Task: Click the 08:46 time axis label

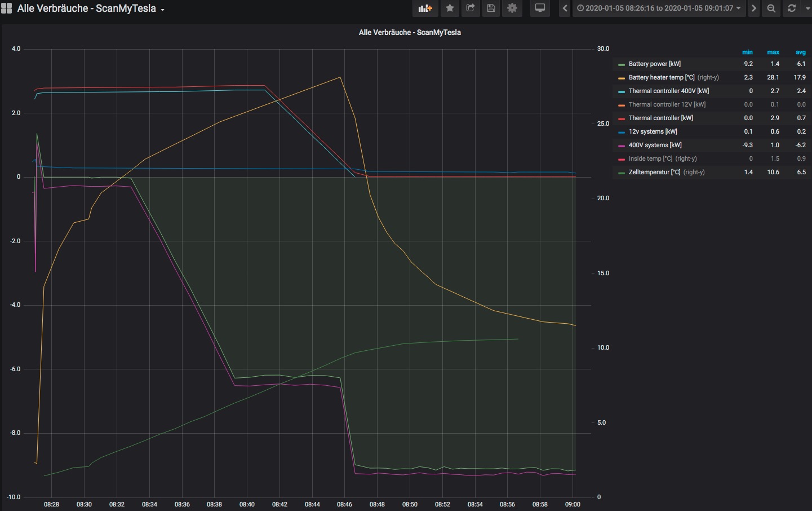Action: click(344, 504)
